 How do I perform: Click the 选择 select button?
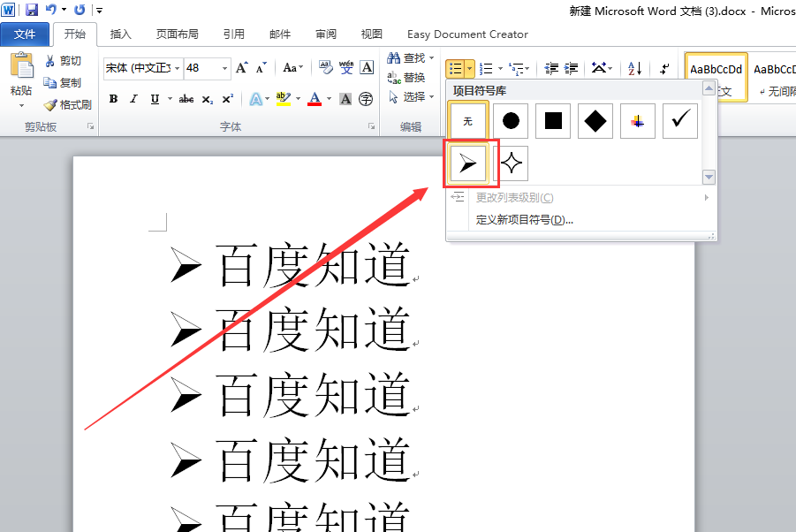click(410, 96)
